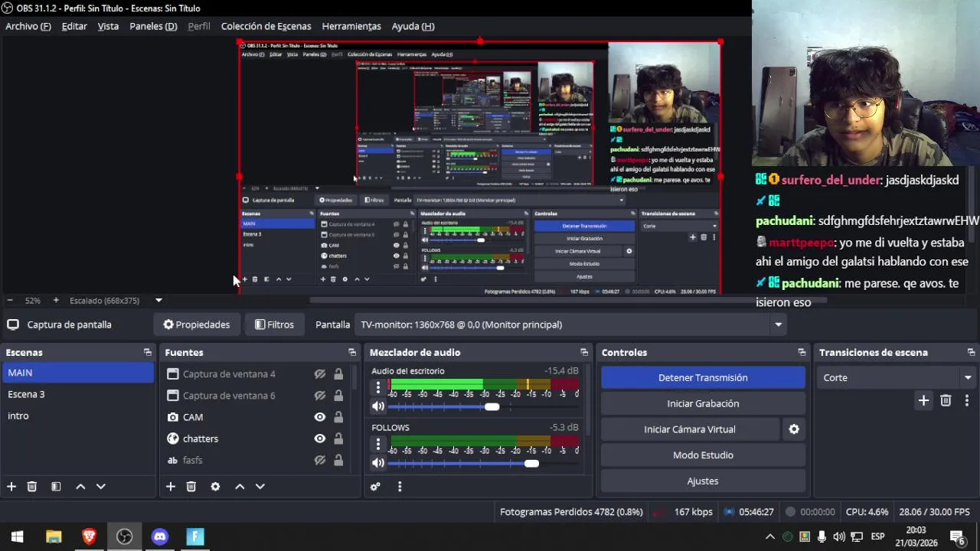Screen dimensions: 980x551
Task: Undock the Transiciones de escena panel
Action: point(971,353)
